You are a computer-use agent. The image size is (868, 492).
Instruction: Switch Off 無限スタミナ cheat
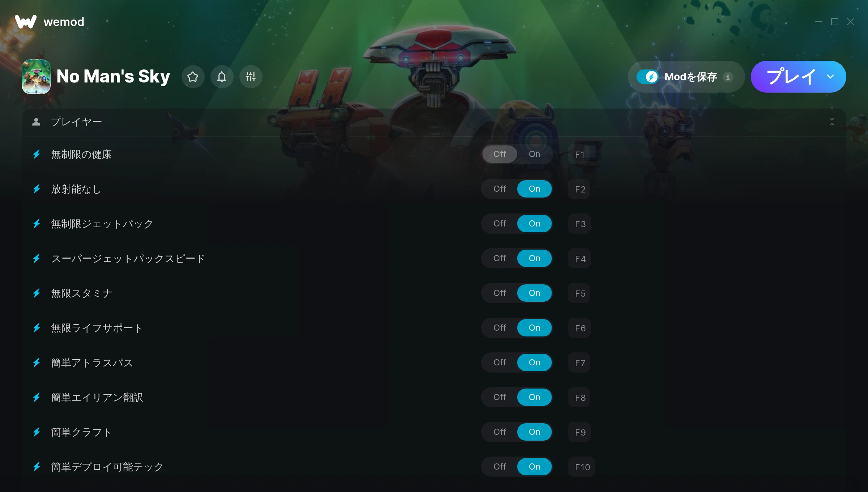tap(500, 293)
